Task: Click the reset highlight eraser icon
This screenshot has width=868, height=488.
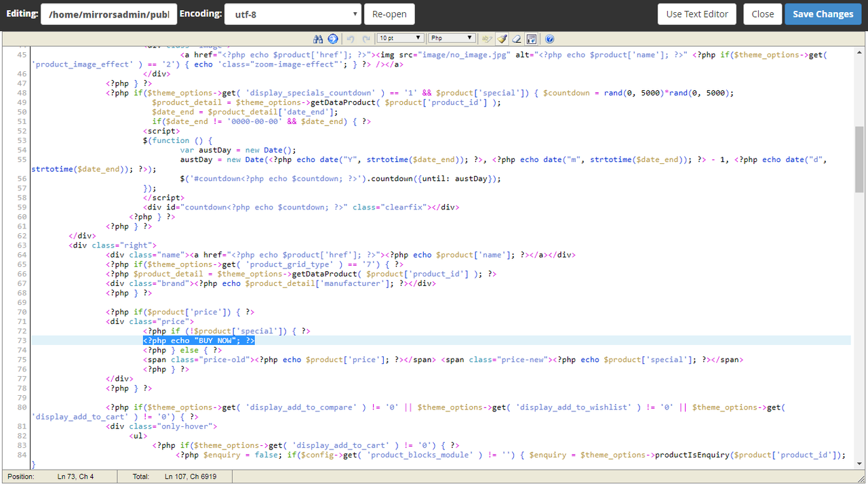Action: (517, 39)
